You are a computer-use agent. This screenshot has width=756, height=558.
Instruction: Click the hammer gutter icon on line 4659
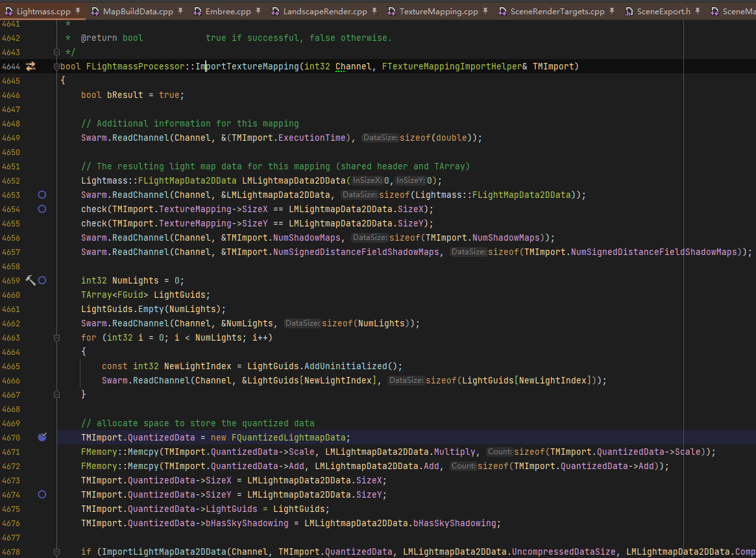pos(30,280)
